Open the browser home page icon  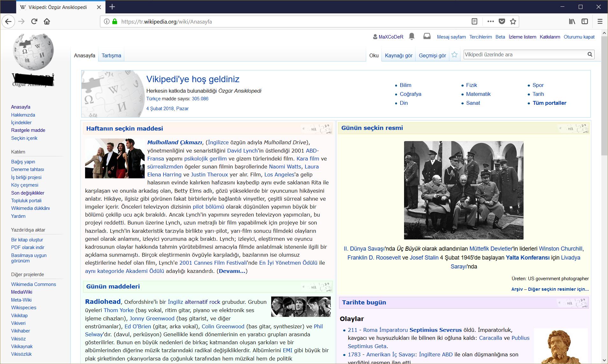point(47,21)
